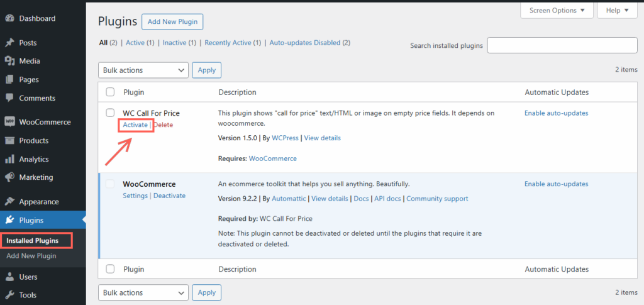644x305 pixels.
Task: Enable auto-updates for WC Call For Price
Action: pyautogui.click(x=556, y=113)
